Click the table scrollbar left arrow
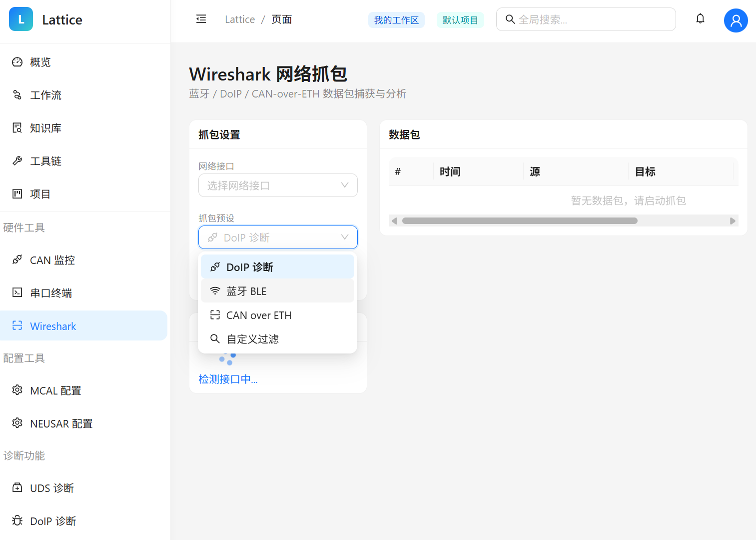756x540 pixels. [x=394, y=220]
